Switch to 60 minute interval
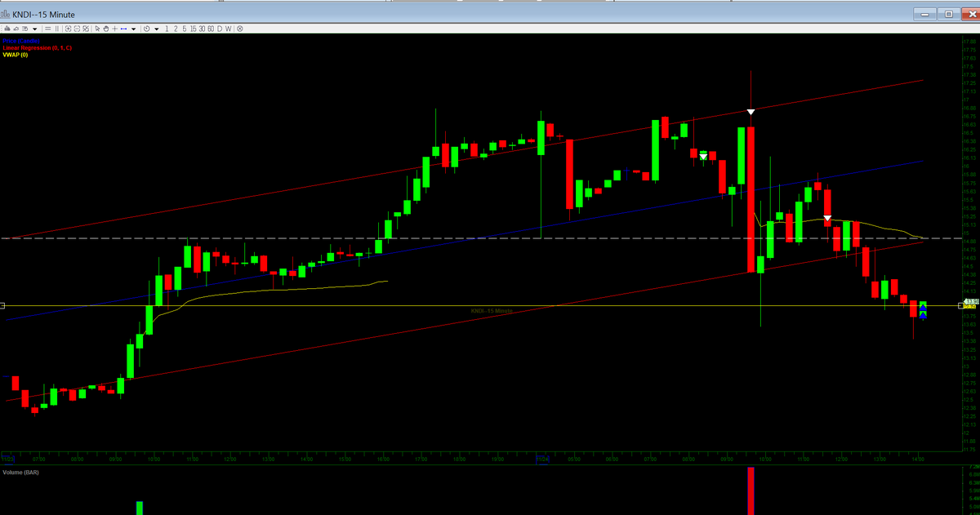Viewport: 980px width, 515px height. click(x=211, y=29)
